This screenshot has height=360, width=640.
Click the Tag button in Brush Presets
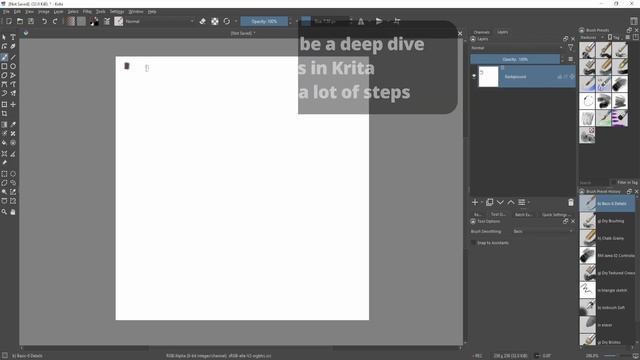(613, 37)
